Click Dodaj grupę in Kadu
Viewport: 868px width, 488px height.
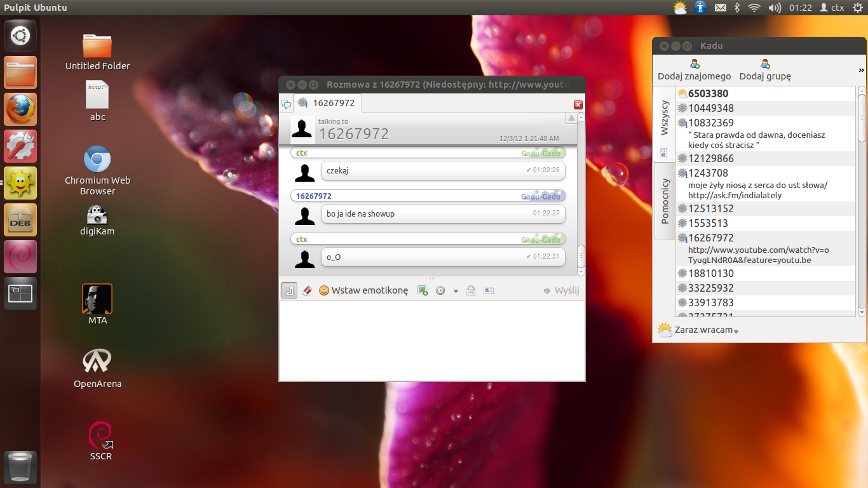[765, 70]
